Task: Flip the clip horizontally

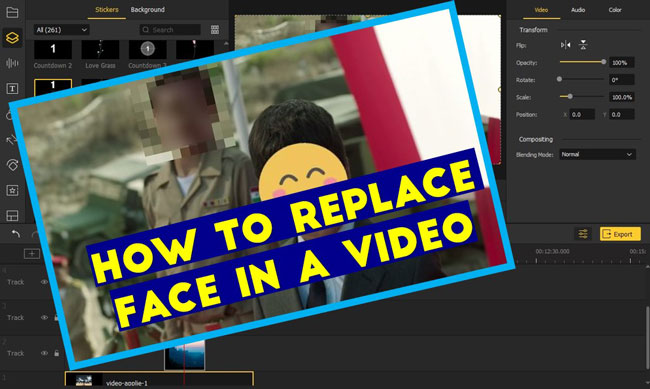Action: coord(565,45)
